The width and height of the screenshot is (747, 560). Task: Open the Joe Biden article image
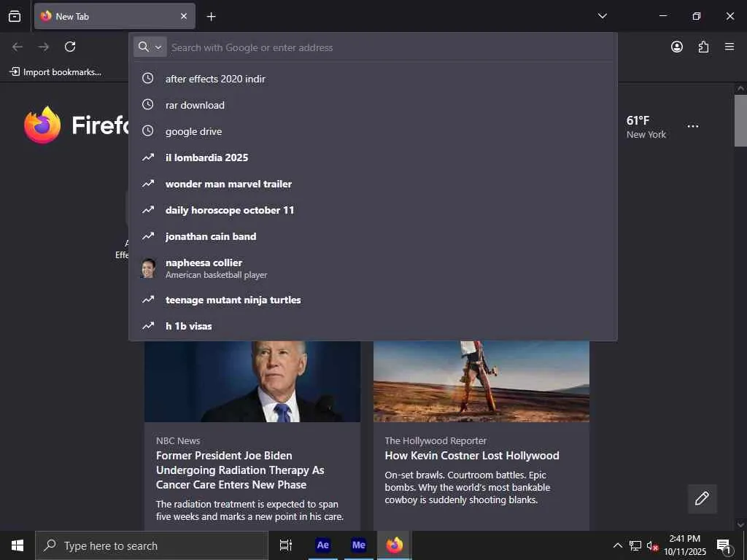pyautogui.click(x=252, y=381)
